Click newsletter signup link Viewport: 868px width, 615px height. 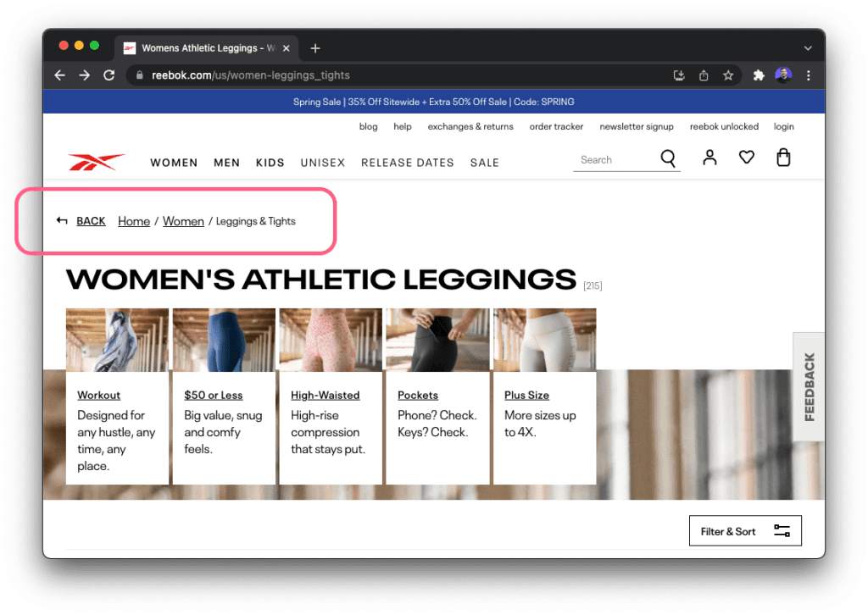pyautogui.click(x=637, y=127)
